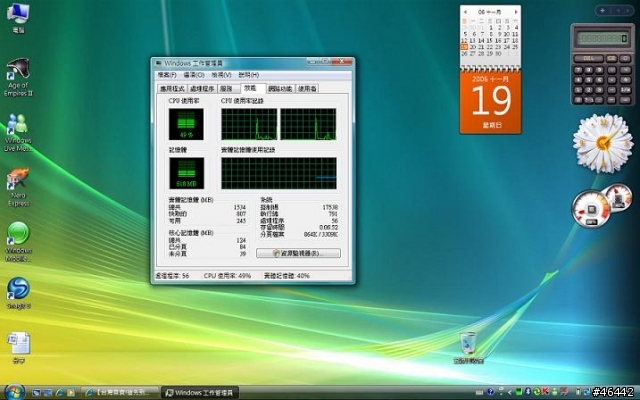
Task: Click the Task Manager title bar icon
Action: (158, 63)
